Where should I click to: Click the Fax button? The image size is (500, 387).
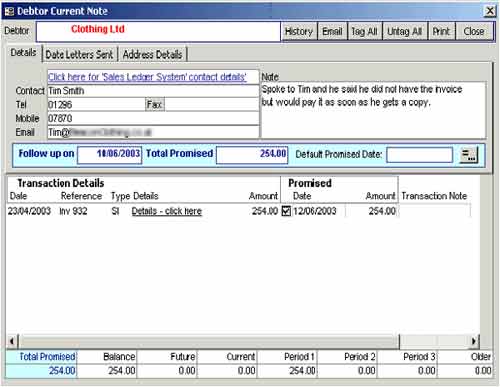click(155, 105)
